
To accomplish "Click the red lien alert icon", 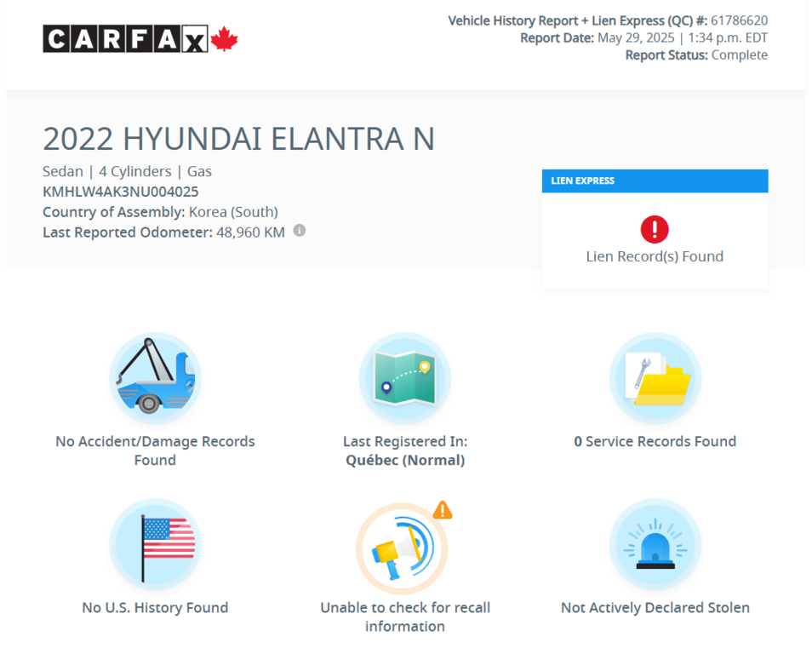I will click(655, 229).
